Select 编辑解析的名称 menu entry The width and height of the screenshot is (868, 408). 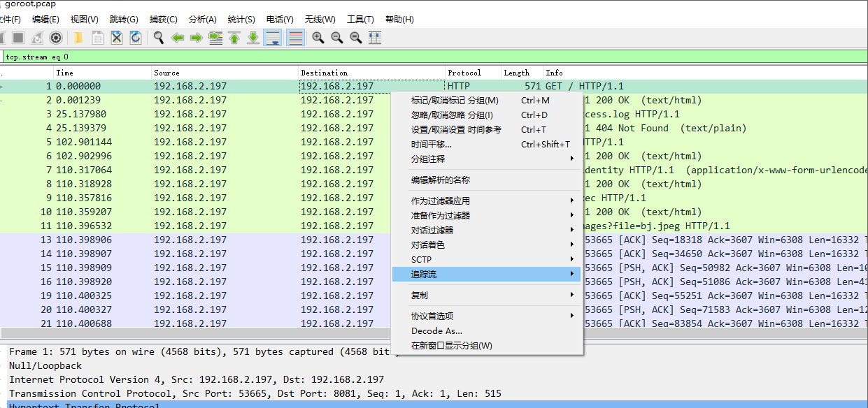488,180
